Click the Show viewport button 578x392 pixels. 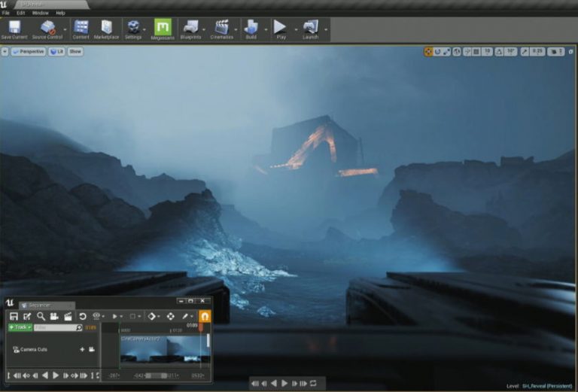[75, 52]
